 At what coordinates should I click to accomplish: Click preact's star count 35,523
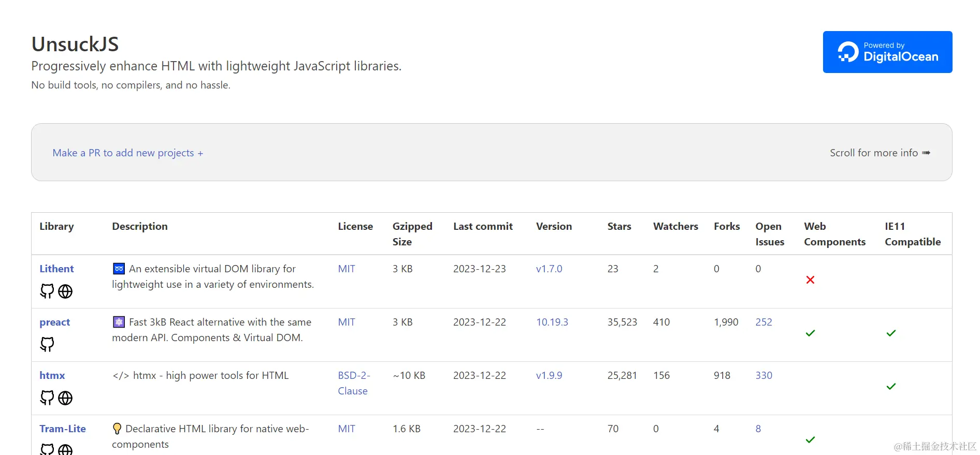622,322
